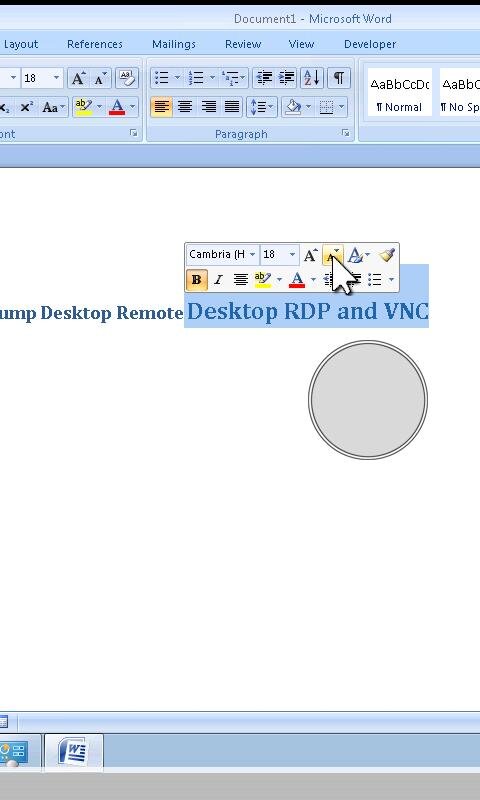Click the Word icon on the taskbar
480x800 pixels.
(x=74, y=751)
